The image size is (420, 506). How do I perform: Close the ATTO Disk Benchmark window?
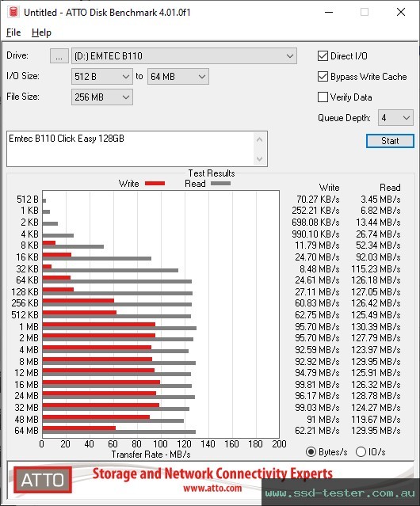[x=401, y=12]
